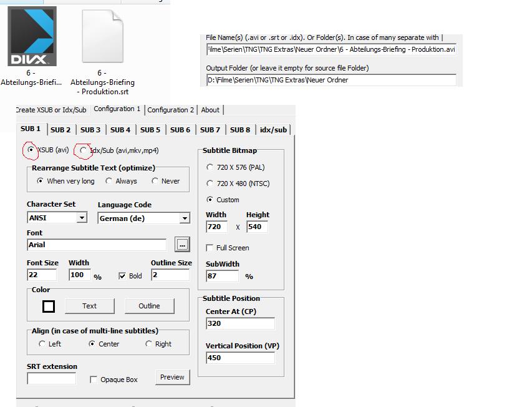Click the Outline Size field
This screenshot has width=532, height=407.
click(170, 275)
